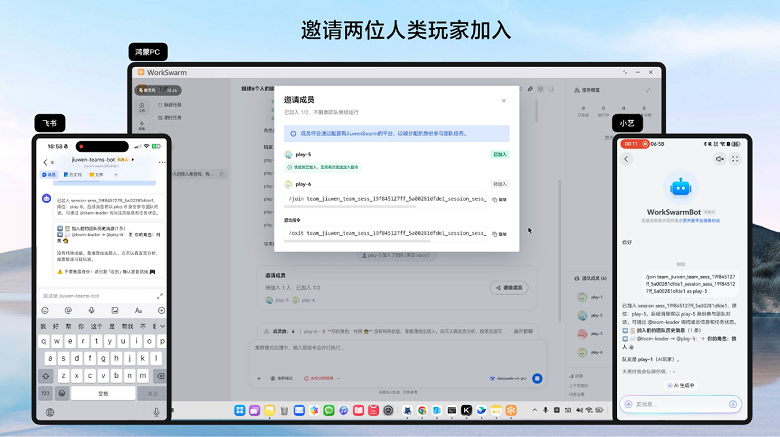Image resolution: width=780 pixels, height=437 pixels.
Task: Click the 待加入 badge beside play-6
Action: pyautogui.click(x=499, y=184)
